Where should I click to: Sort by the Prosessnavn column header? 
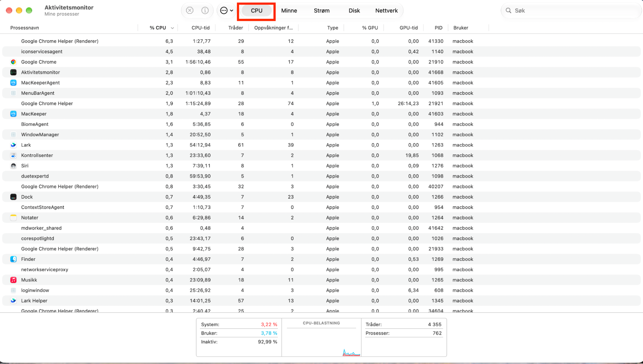24,28
